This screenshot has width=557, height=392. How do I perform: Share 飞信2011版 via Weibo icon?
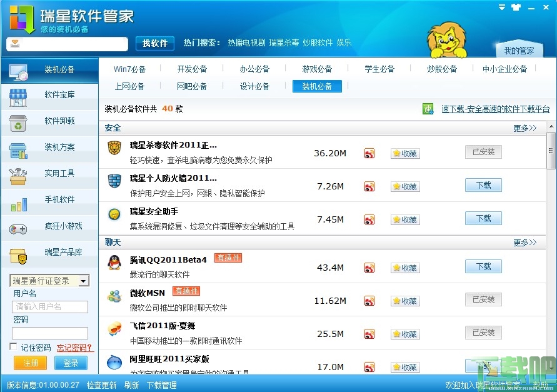pos(369,334)
